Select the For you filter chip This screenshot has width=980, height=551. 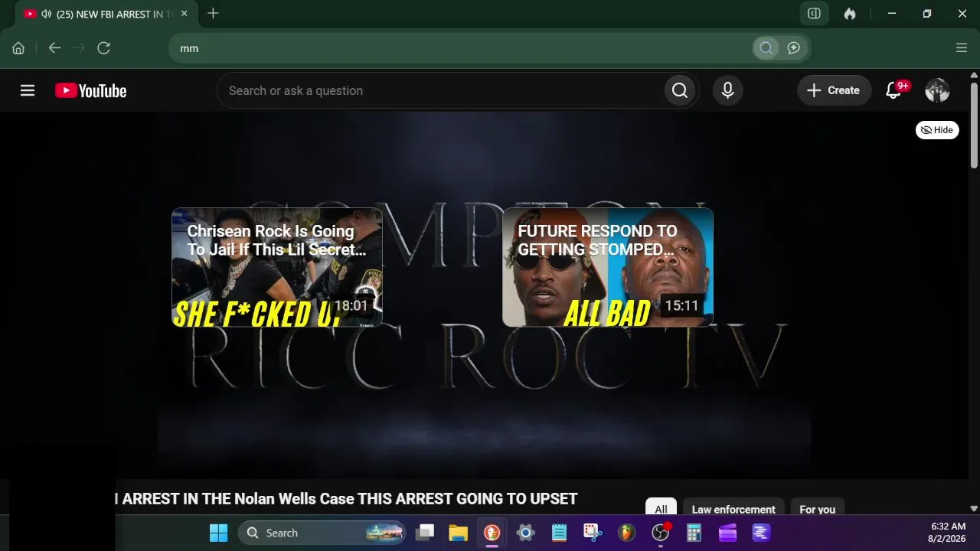[x=818, y=507]
